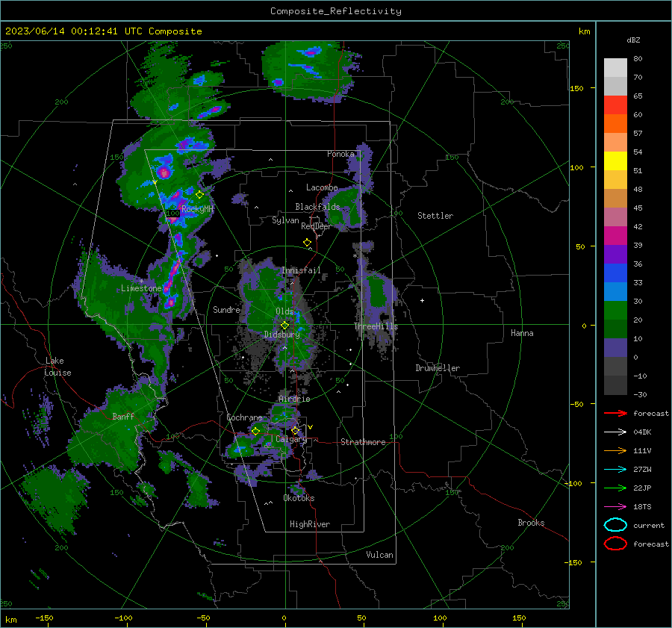Click the orange 111V arrow in legend

(615, 450)
